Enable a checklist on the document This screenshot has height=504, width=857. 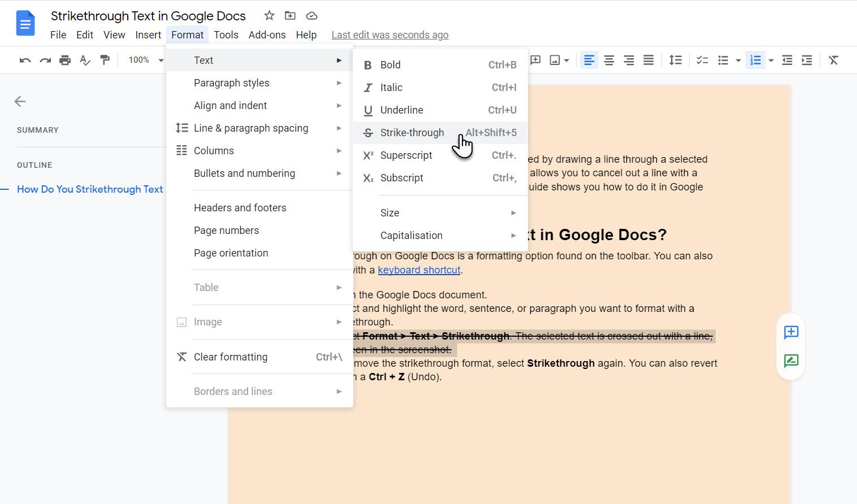(x=702, y=59)
